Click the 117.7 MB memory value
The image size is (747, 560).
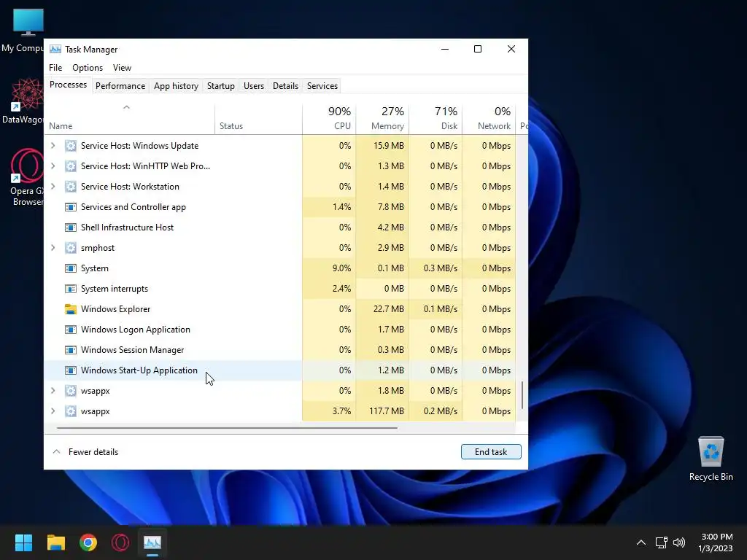coord(387,411)
